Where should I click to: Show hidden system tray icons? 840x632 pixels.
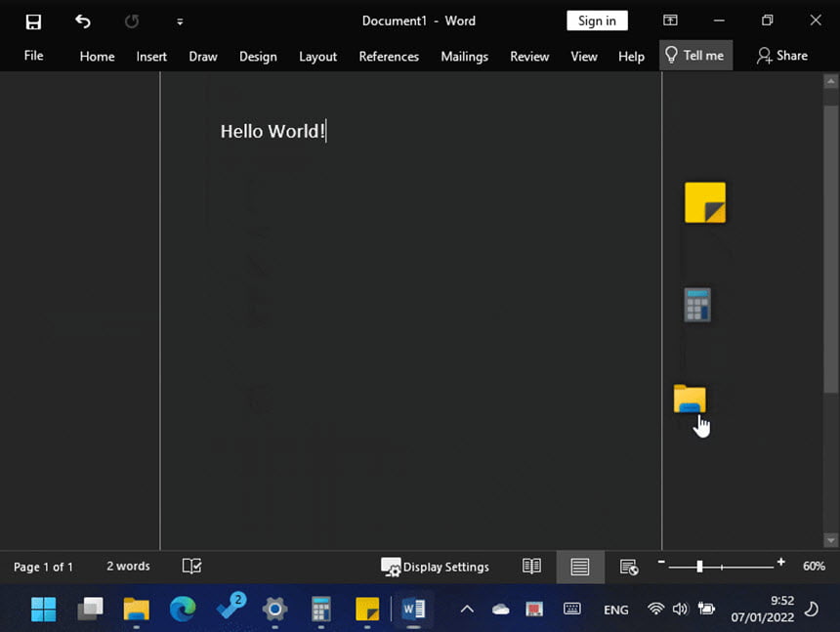[467, 609]
